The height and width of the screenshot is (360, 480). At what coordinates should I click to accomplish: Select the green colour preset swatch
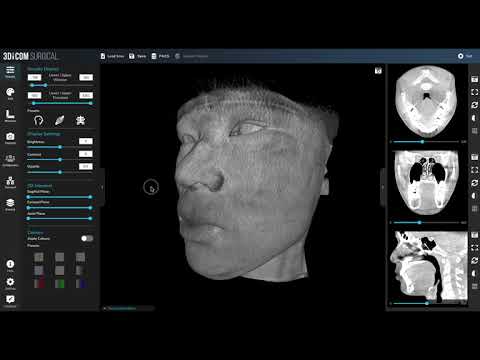coord(60,284)
